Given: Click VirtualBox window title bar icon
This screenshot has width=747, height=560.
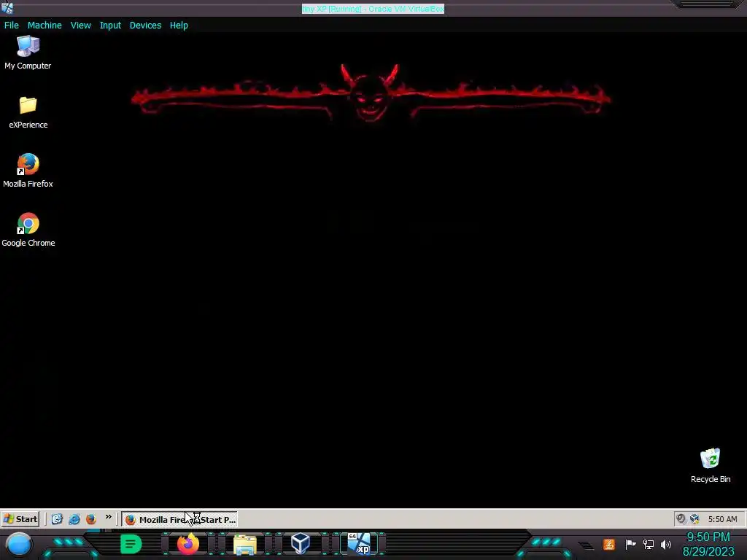Looking at the screenshot, I should pos(7,7).
